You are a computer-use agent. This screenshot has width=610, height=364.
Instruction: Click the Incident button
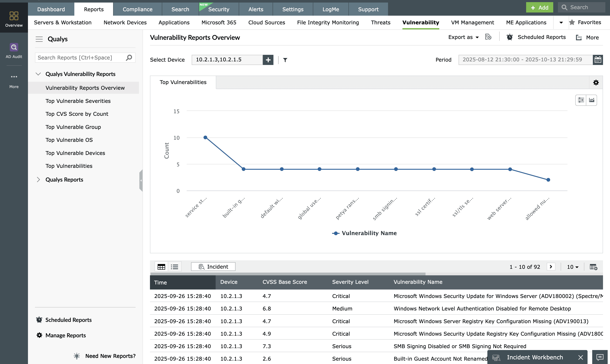pyautogui.click(x=213, y=267)
